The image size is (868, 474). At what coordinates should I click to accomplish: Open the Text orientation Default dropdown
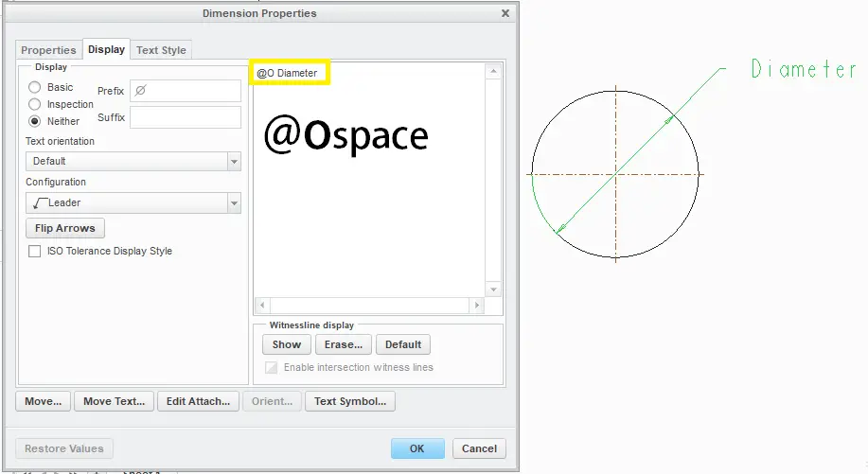(x=133, y=161)
